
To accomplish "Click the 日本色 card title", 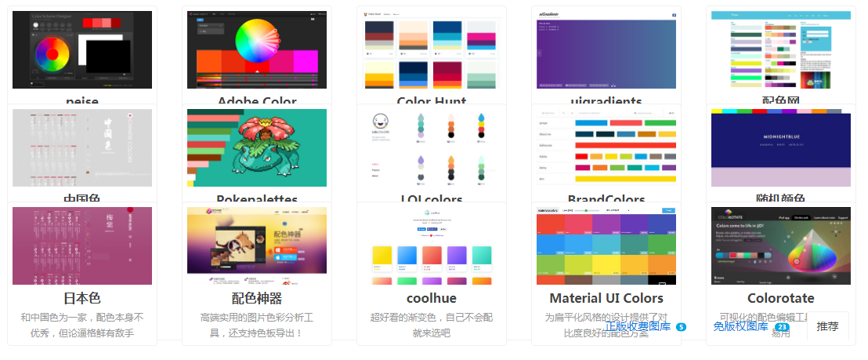I will point(82,299).
